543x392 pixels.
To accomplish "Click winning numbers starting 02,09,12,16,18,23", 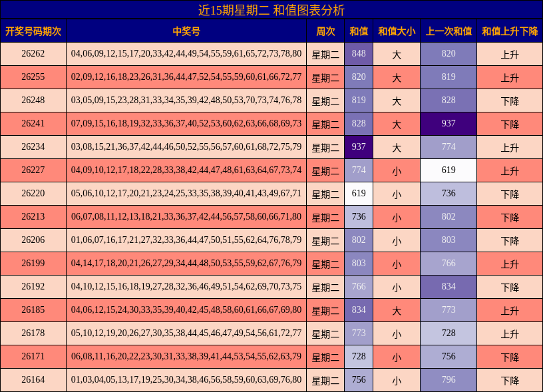I will click(186, 77).
